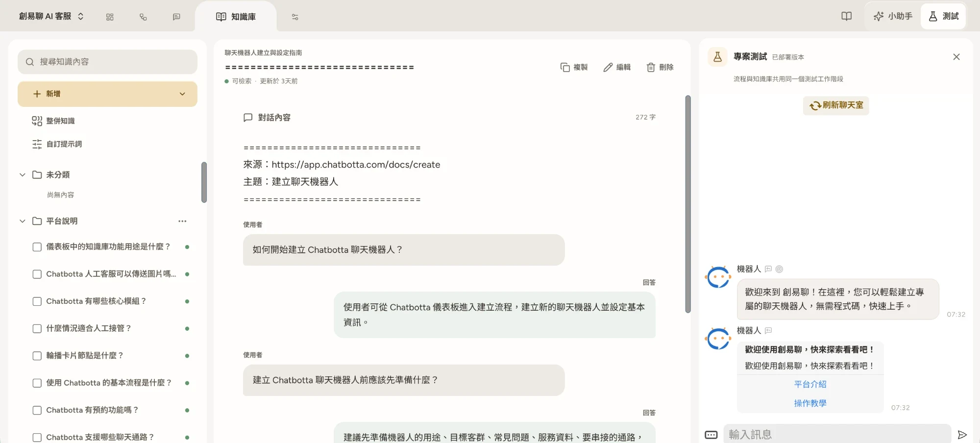980x443 pixels.
Task: Open more options for 平台說明 folder
Action: point(182,221)
